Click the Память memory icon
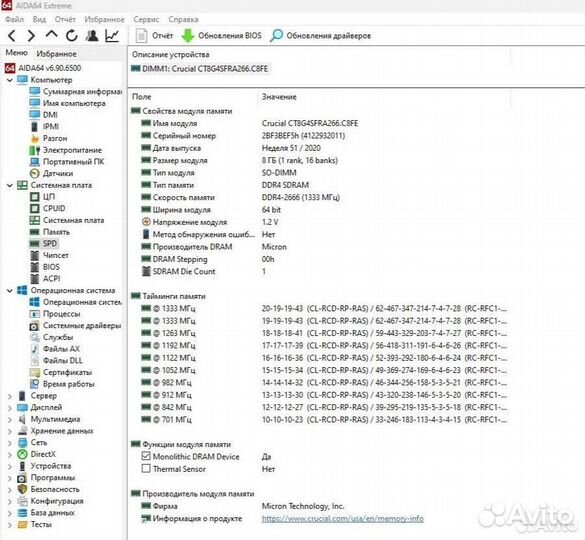Screen dimensions: 585x540 tap(35, 232)
